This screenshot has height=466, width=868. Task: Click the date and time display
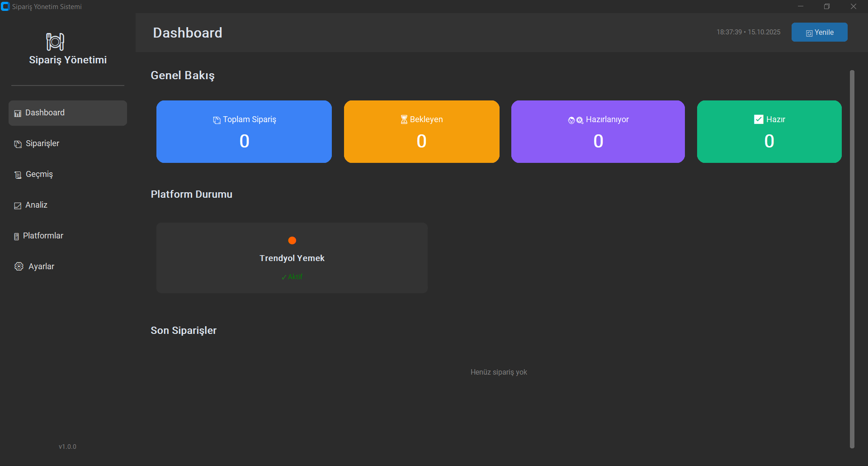tap(749, 32)
